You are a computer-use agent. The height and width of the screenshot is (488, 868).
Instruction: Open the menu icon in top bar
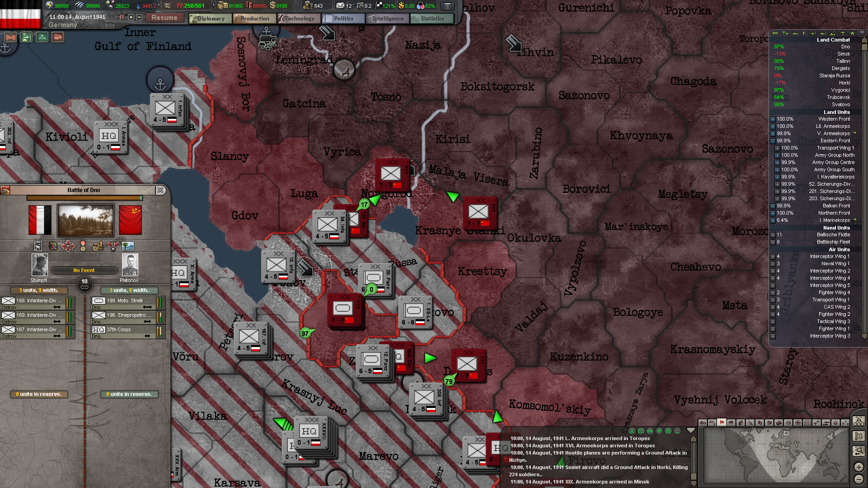pos(447,6)
